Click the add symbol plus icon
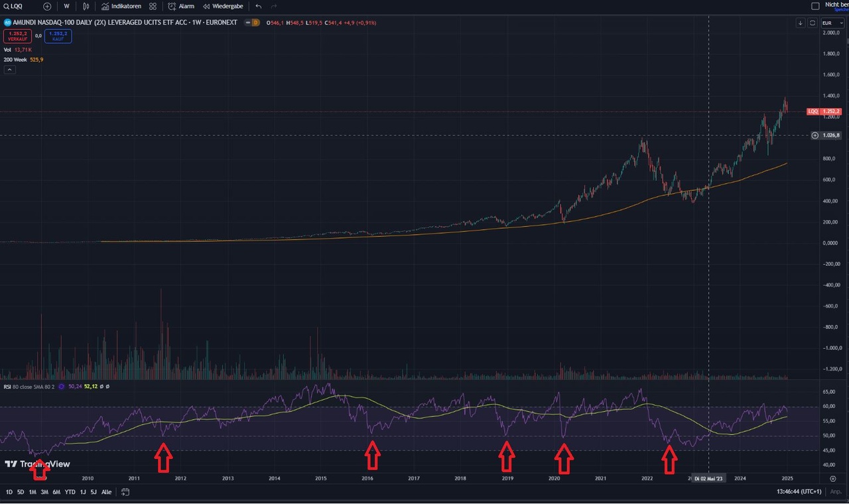The image size is (849, 504). click(47, 6)
